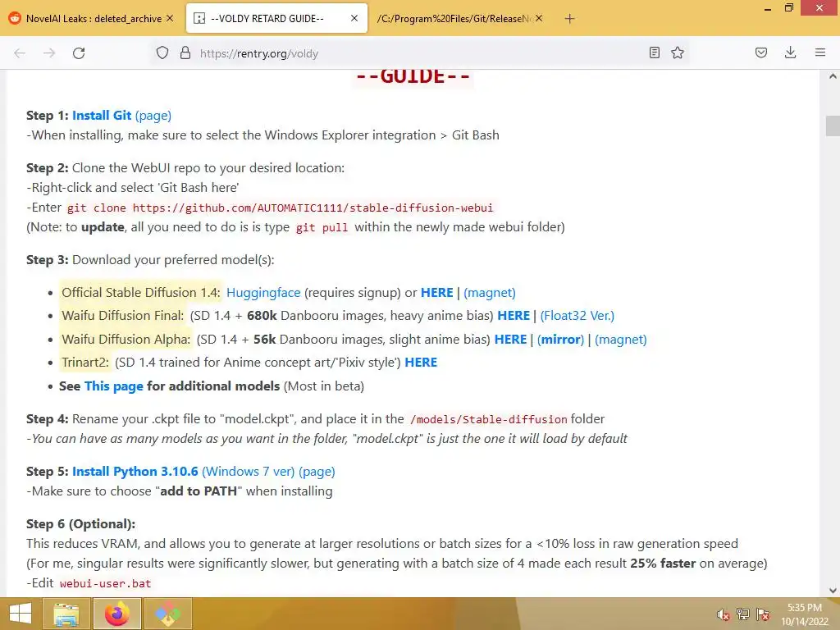Open a new browser tab

[569, 19]
